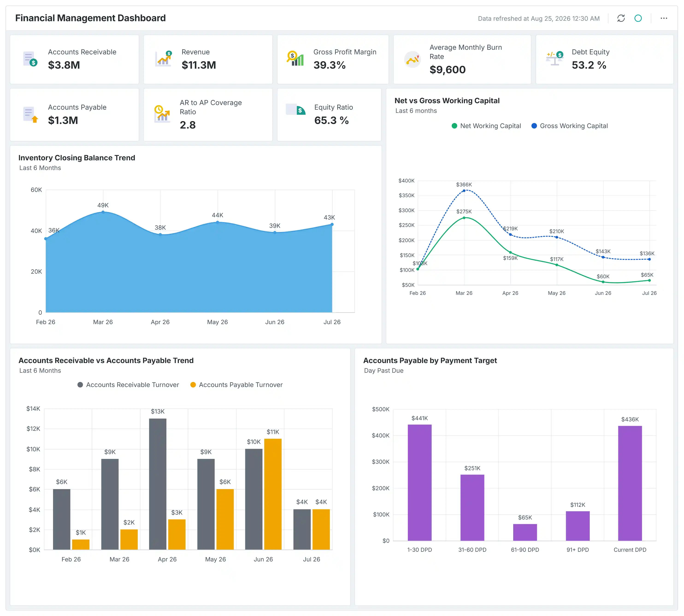684x616 pixels.
Task: Open the three-dot more options menu
Action: tap(664, 18)
